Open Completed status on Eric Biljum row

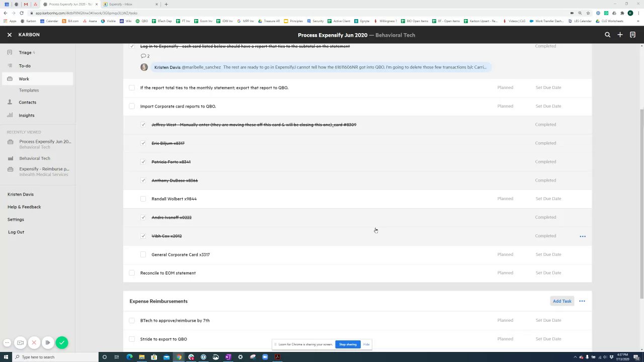tap(545, 143)
